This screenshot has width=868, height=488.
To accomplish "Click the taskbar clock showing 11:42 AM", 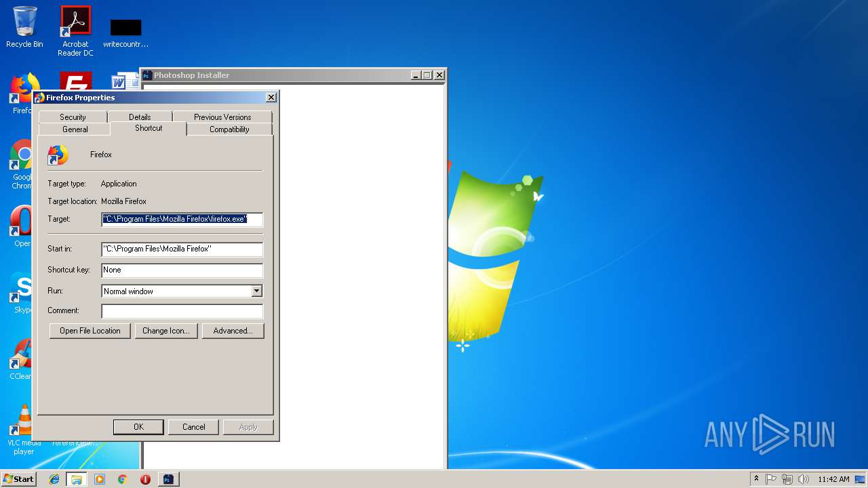I will point(833,479).
